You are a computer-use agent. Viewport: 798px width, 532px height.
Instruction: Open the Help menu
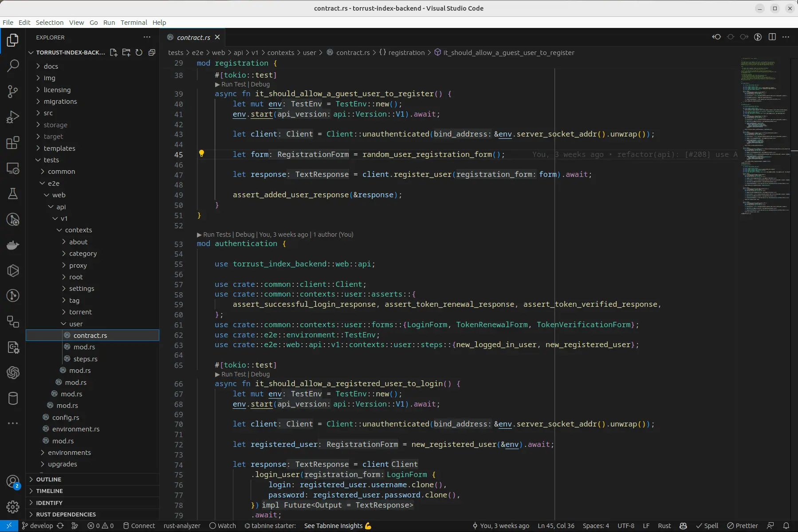point(159,23)
